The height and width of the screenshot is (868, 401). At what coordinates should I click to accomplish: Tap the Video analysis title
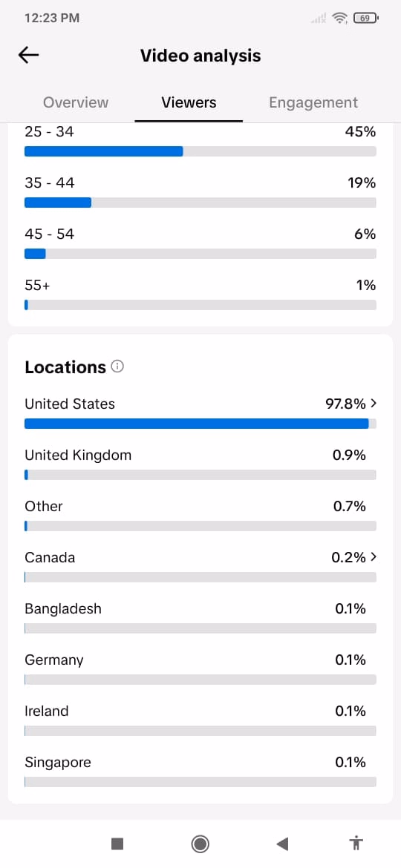[x=200, y=56]
